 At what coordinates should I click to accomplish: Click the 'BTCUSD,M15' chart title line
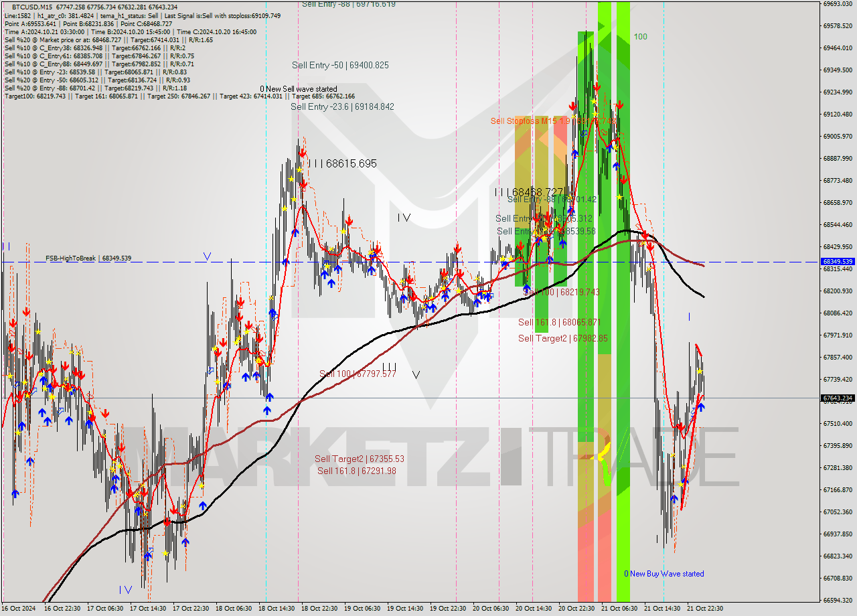coord(95,7)
